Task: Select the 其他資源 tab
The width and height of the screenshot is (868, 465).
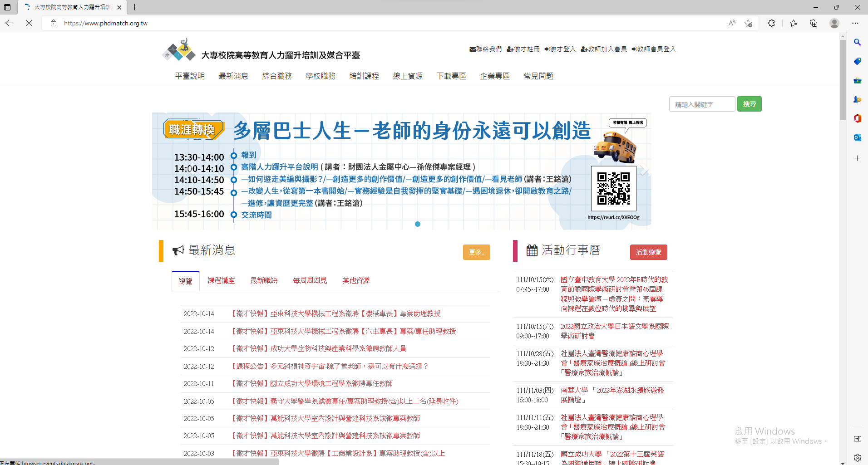Action: coord(356,280)
